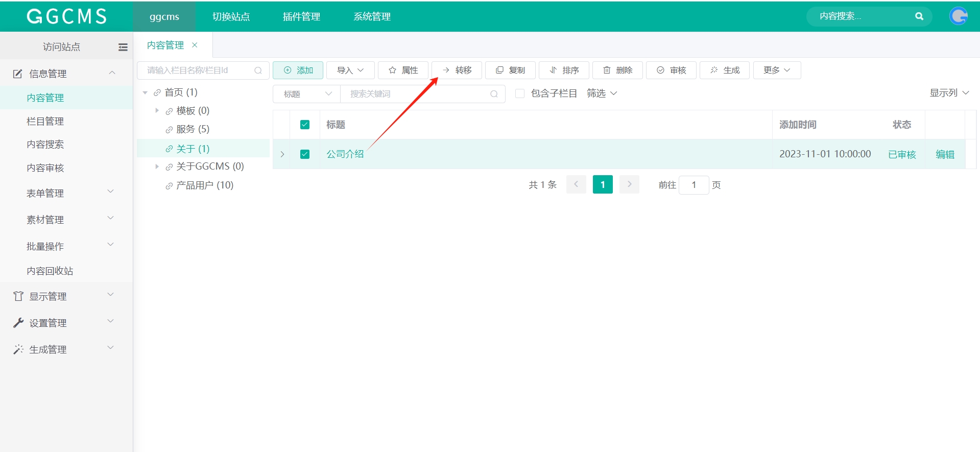
Task: Click the link icon beside 关于GGCMS
Action: [x=169, y=167]
